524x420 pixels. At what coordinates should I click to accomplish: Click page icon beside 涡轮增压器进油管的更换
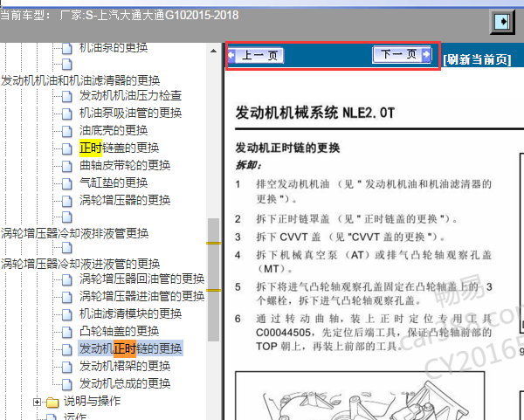[x=67, y=297]
